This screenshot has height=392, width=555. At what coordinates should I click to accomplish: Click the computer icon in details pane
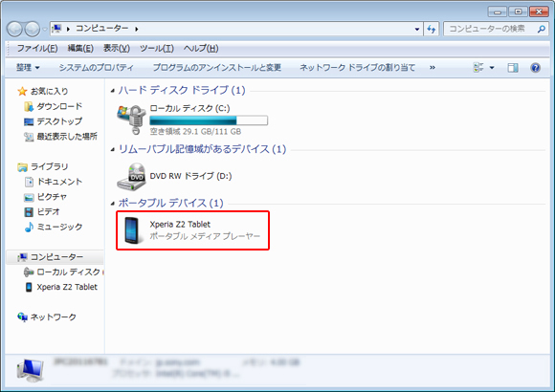click(x=31, y=370)
